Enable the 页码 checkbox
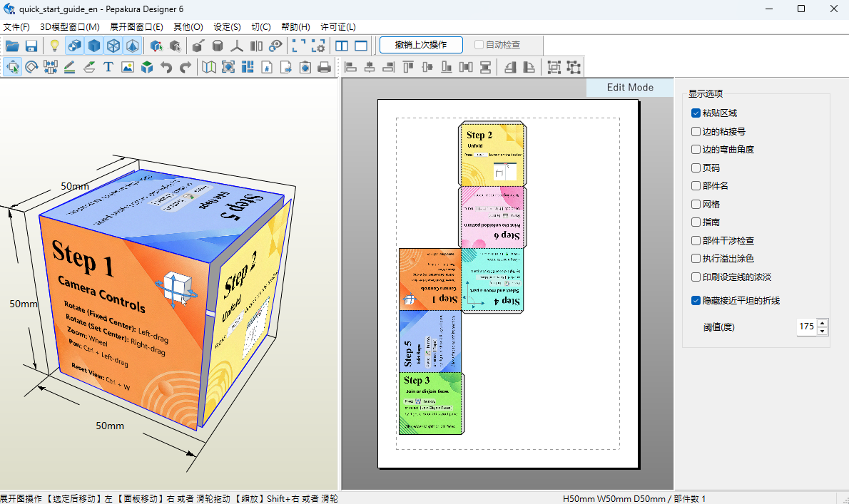This screenshot has height=504, width=849. [696, 168]
